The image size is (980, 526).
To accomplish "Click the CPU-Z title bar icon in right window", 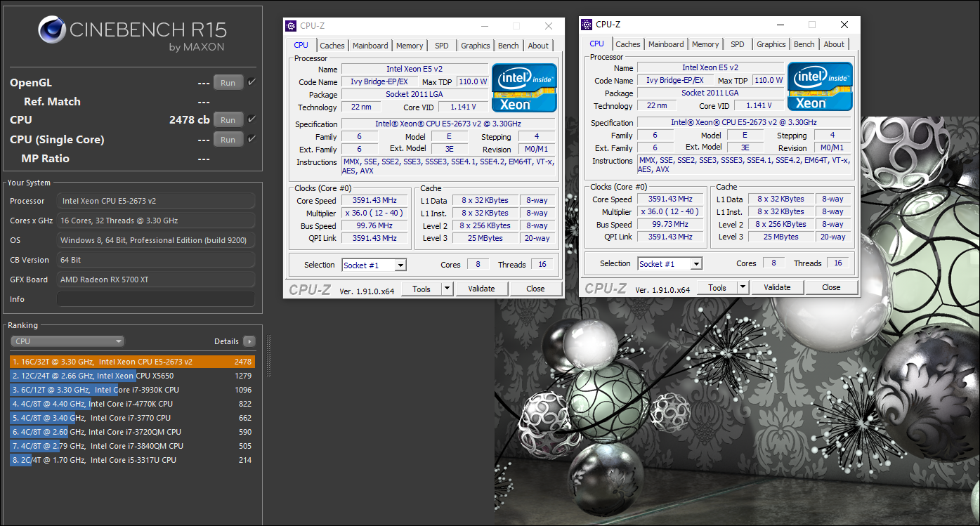I will 587,25.
